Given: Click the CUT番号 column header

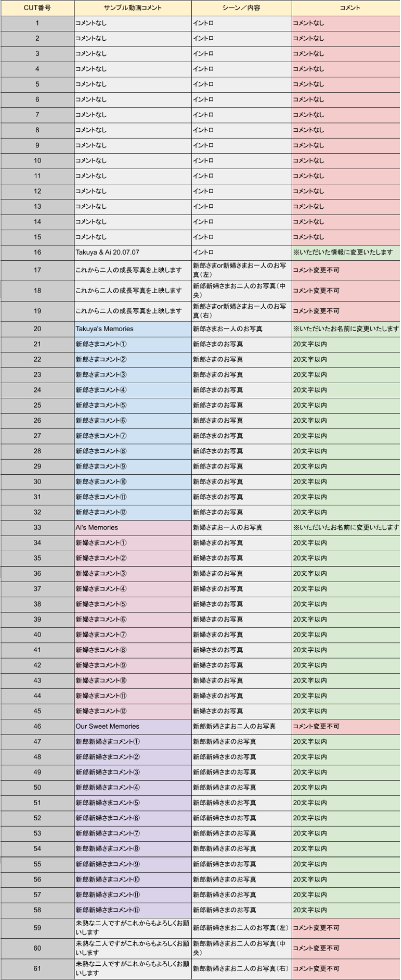Looking at the screenshot, I should 37,8.
